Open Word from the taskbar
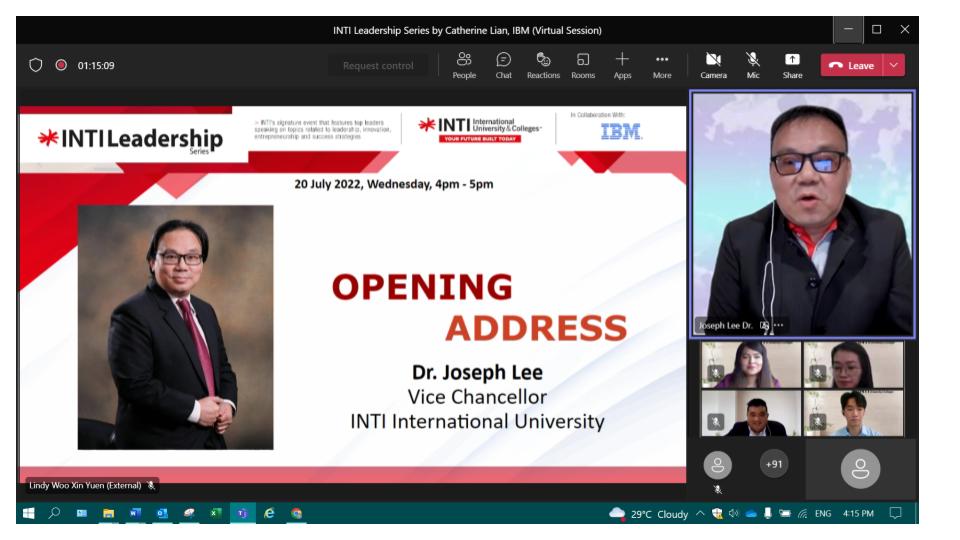The width and height of the screenshot is (960, 540). click(135, 513)
